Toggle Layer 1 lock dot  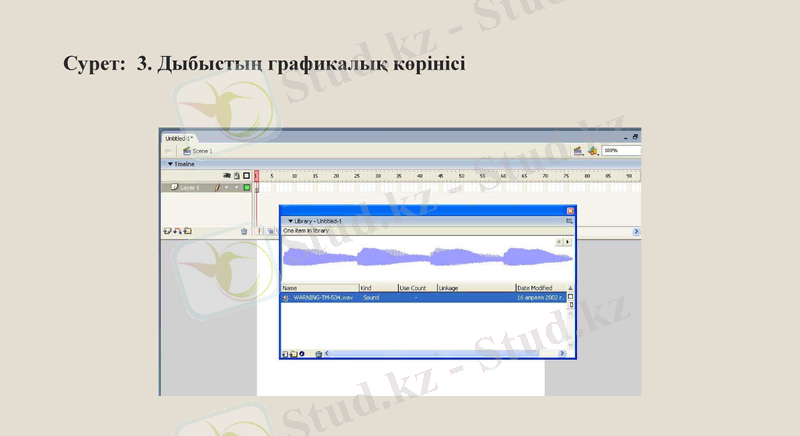pyautogui.click(x=237, y=188)
